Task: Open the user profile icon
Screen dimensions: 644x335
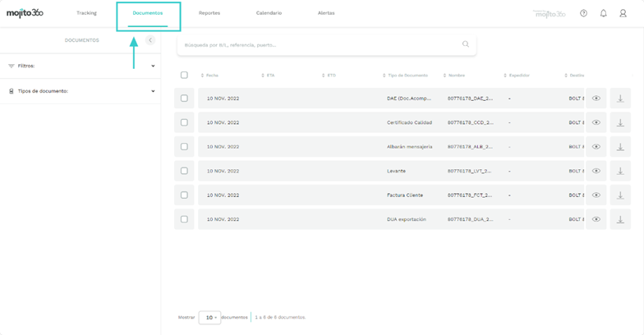Action: (x=623, y=13)
